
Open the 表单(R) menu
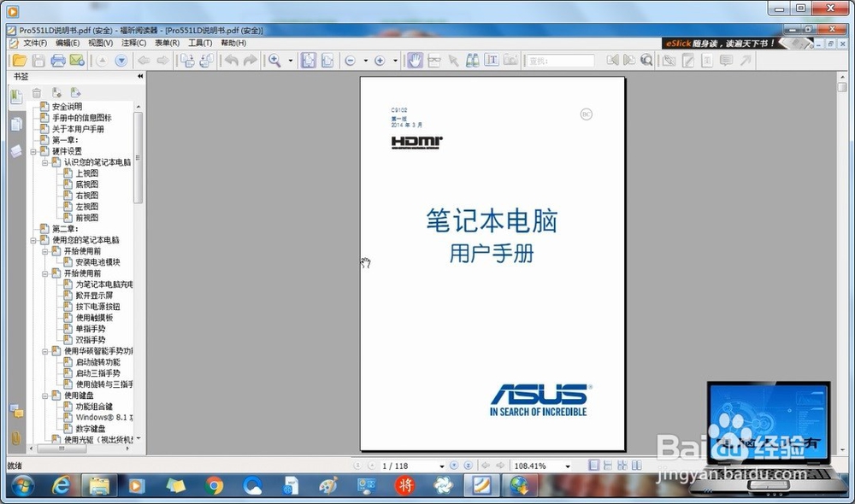point(167,43)
